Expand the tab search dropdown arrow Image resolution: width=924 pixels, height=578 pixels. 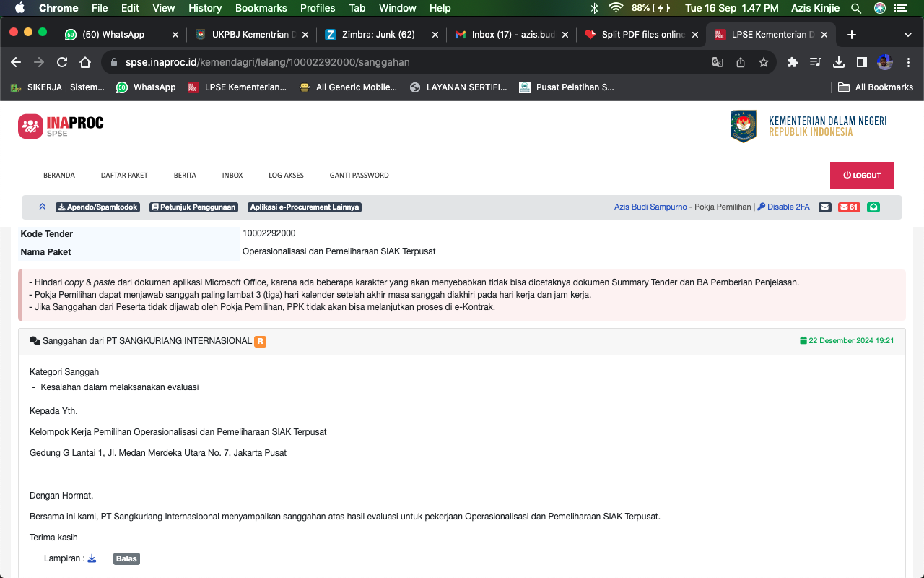point(907,35)
